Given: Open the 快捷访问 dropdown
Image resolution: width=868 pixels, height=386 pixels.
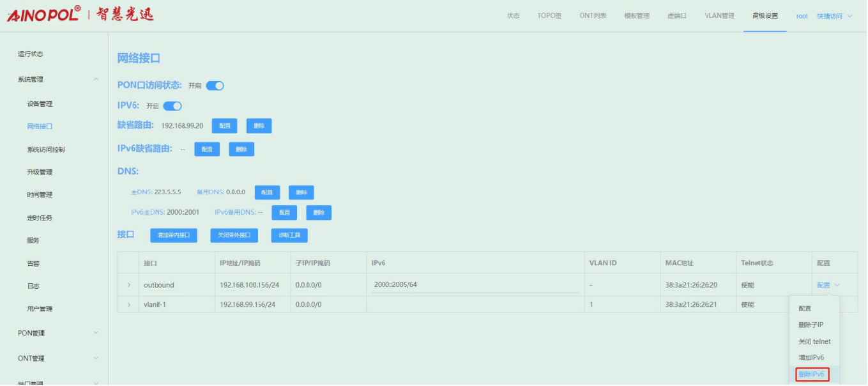Looking at the screenshot, I should click(834, 16).
